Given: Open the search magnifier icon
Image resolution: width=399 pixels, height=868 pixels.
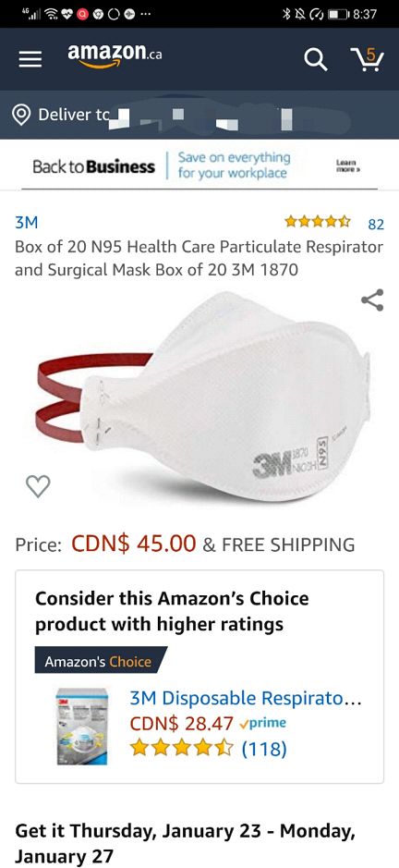Looking at the screenshot, I should click(316, 58).
